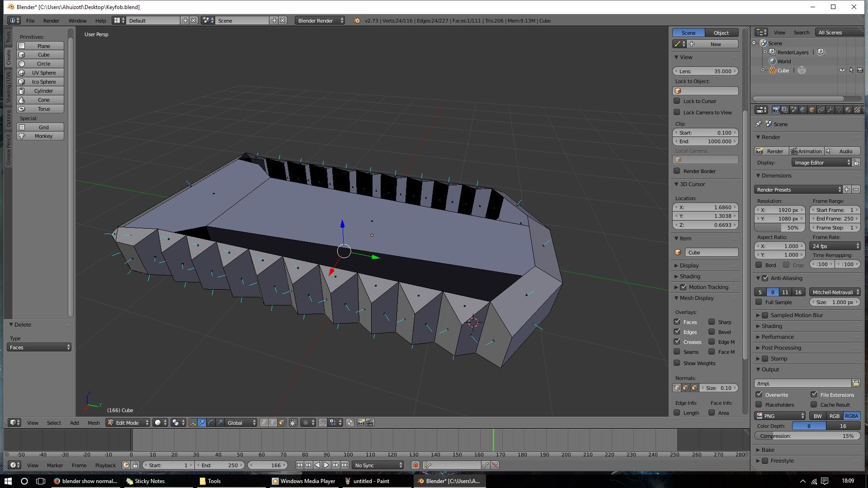This screenshot has width=868, height=488.
Task: Toggle limit selection to visible
Action: click(x=293, y=422)
